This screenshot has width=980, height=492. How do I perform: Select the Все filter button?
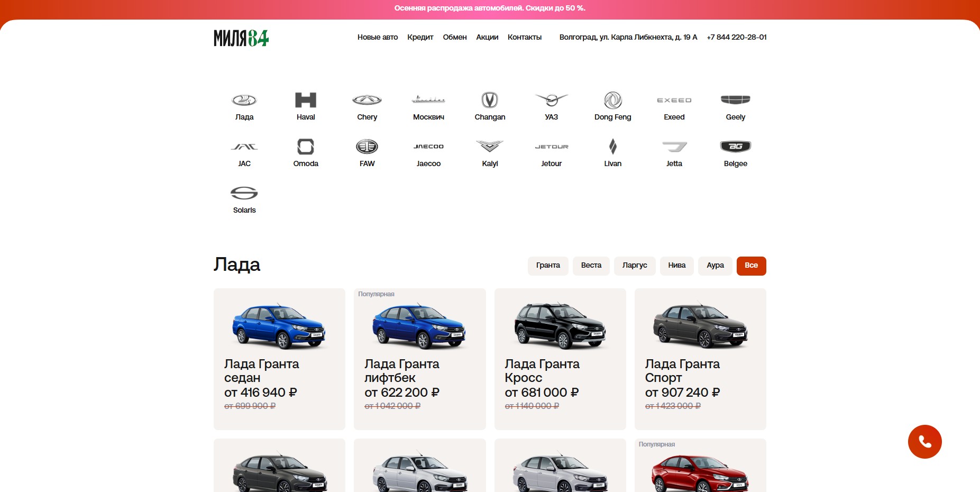(x=752, y=266)
